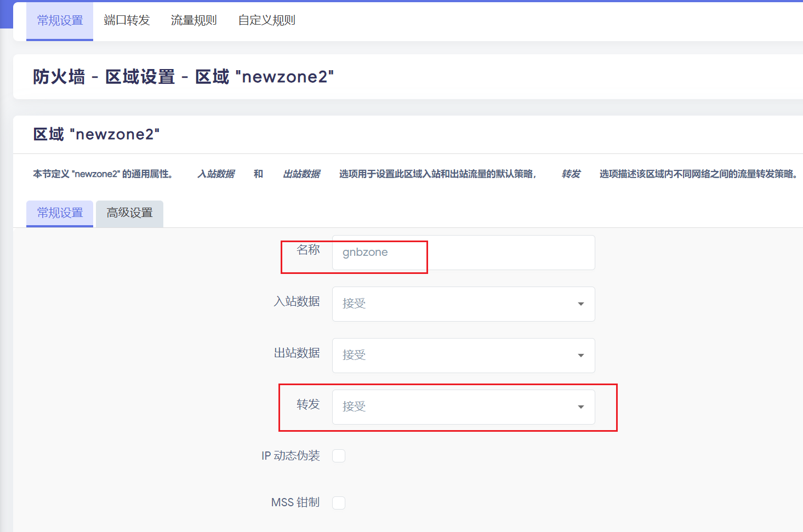The image size is (803, 532).
Task: Click the italic 入站数据 text in description
Action: (216, 174)
